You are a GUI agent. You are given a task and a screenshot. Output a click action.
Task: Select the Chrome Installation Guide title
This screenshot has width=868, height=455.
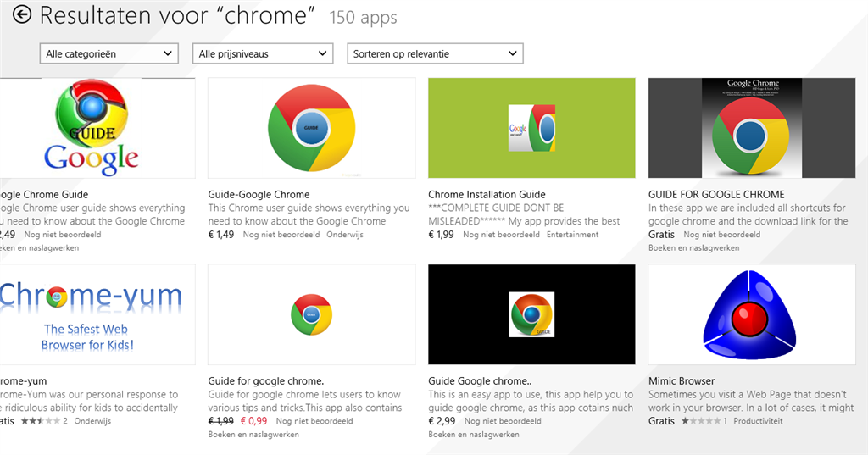click(487, 194)
